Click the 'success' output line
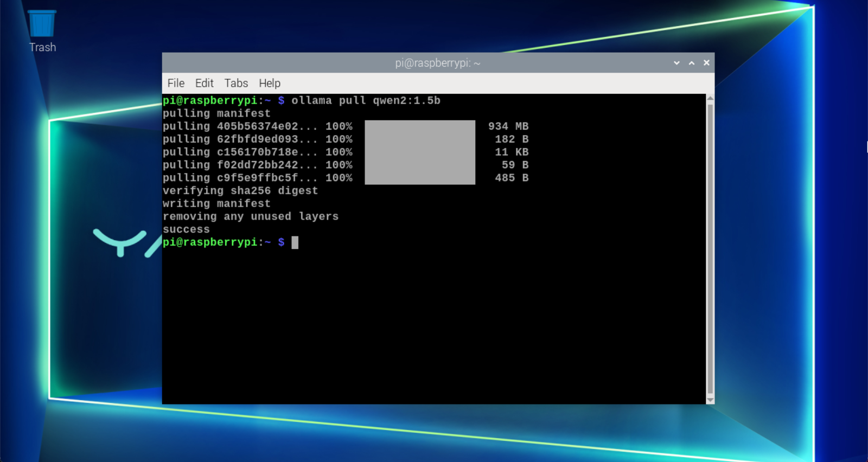The height and width of the screenshot is (462, 868). point(186,229)
